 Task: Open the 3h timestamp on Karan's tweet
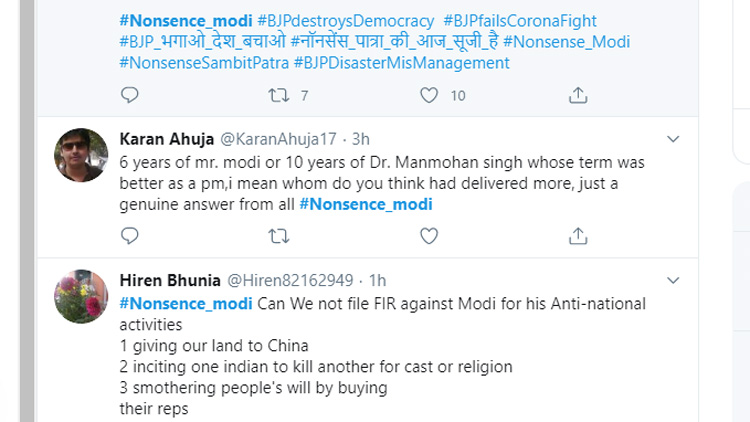pyautogui.click(x=361, y=138)
